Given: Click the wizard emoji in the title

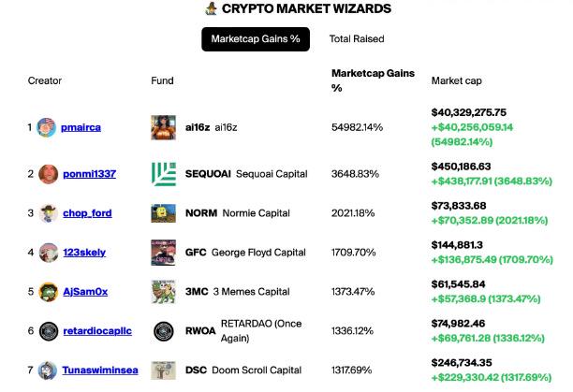Looking at the screenshot, I should click(211, 9).
